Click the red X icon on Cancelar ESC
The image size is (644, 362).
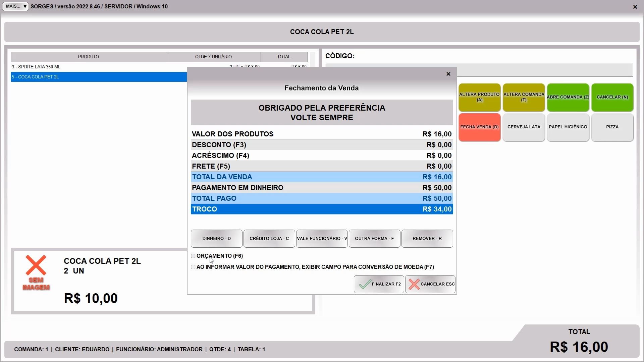[x=414, y=284]
